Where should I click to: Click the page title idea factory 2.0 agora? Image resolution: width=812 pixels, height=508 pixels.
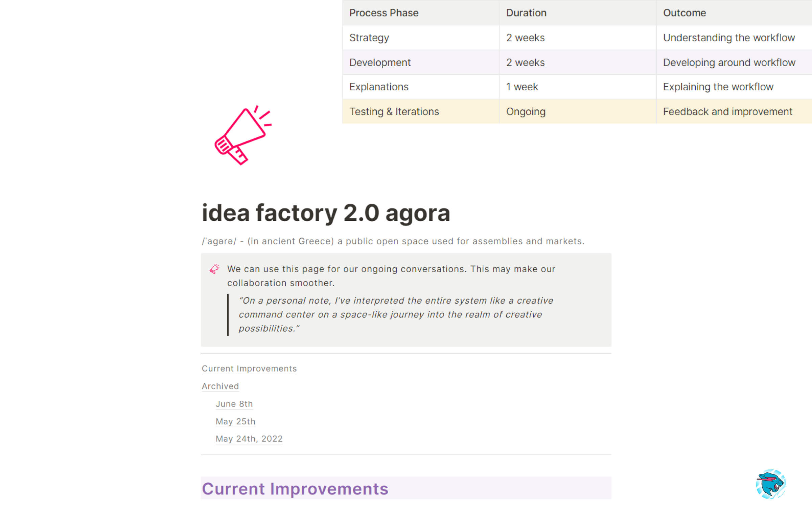(x=326, y=213)
